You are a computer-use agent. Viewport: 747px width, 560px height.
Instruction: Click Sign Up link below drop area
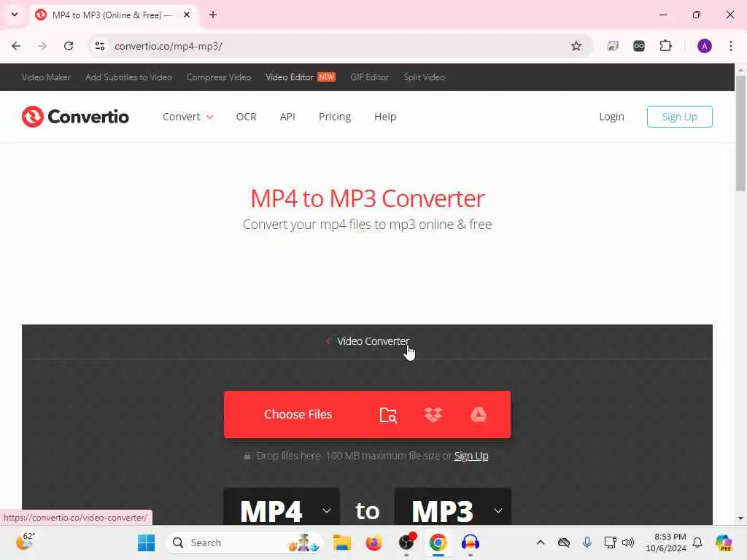[x=471, y=456]
